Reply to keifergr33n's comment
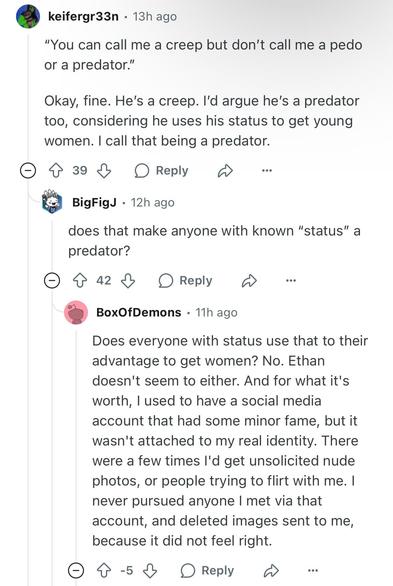This screenshot has height=586, width=393. pyautogui.click(x=161, y=171)
